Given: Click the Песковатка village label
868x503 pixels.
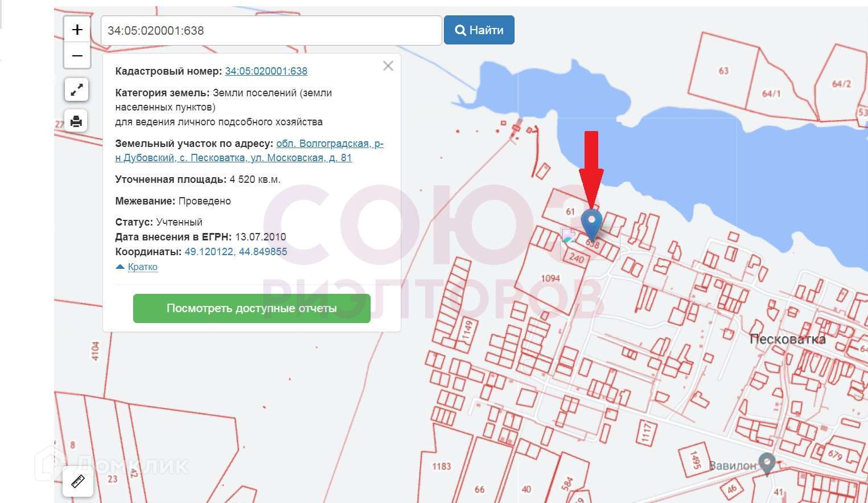Looking at the screenshot, I should 787,340.
